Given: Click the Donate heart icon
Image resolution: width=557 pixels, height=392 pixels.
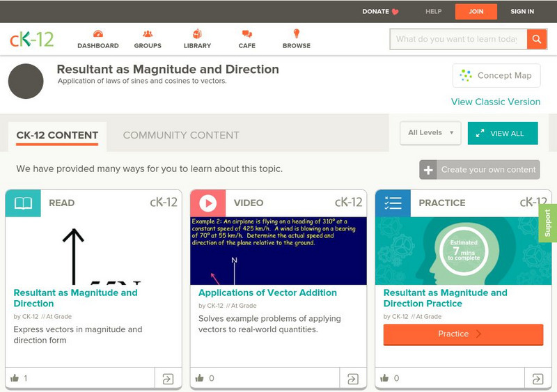Looking at the screenshot, I should 395,12.
